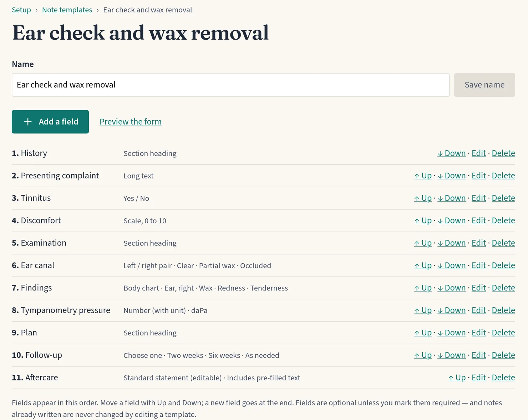Edit the Aftercare field
This screenshot has height=420, width=528.
tap(479, 378)
